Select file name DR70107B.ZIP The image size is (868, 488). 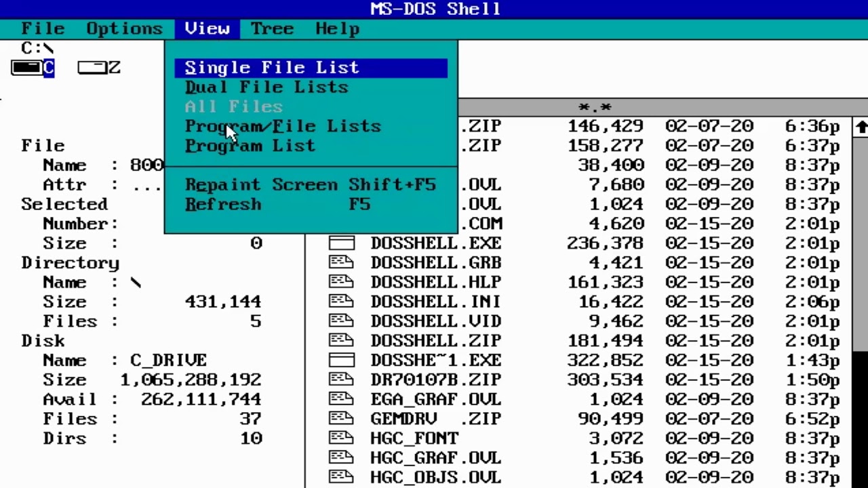point(436,380)
